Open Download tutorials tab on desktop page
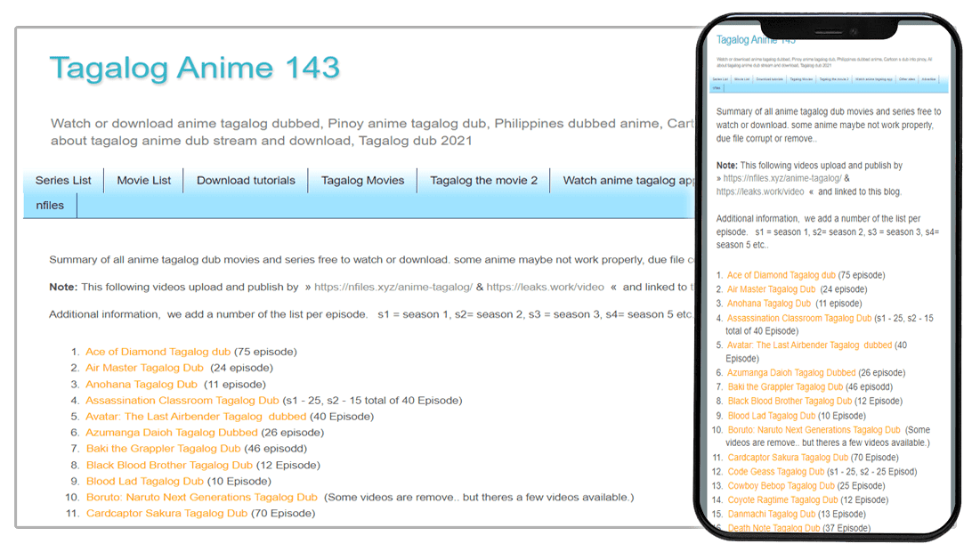 point(246,180)
